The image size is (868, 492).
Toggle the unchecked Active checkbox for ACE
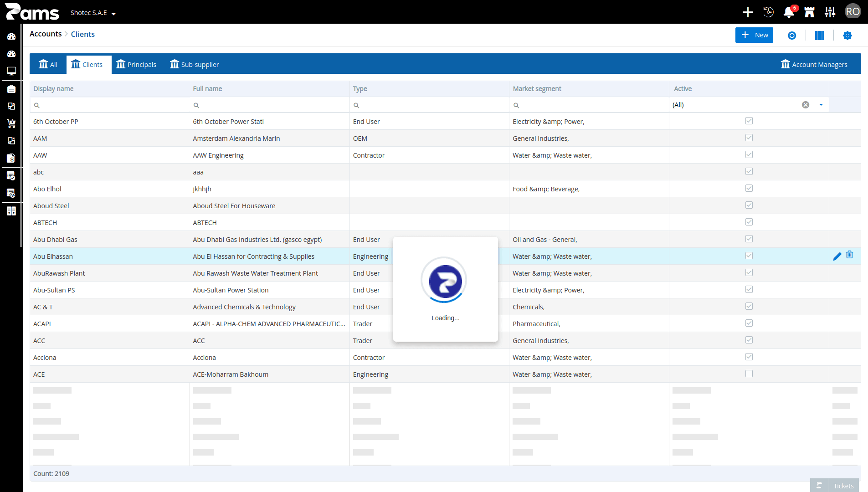(x=749, y=374)
